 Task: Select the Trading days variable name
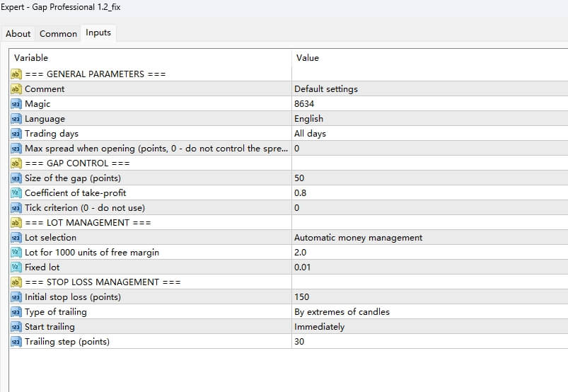(52, 134)
